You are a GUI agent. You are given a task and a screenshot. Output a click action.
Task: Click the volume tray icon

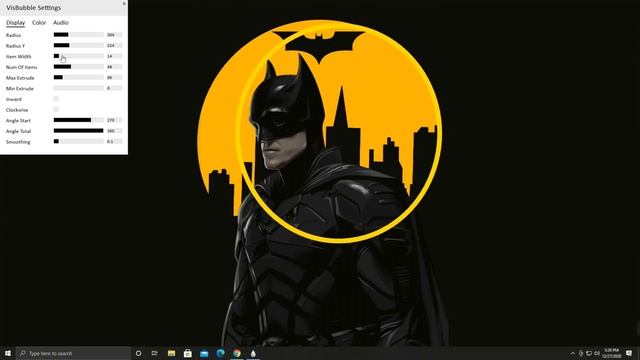coord(597,353)
